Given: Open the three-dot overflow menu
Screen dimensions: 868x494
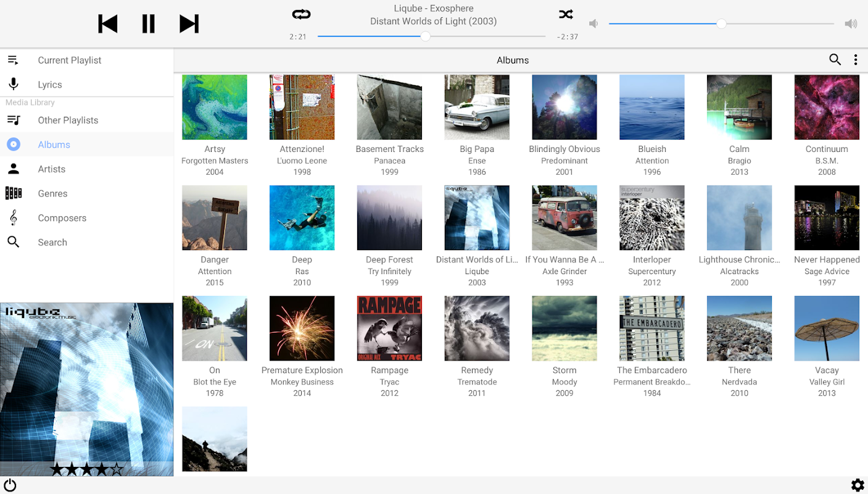Looking at the screenshot, I should [x=856, y=60].
